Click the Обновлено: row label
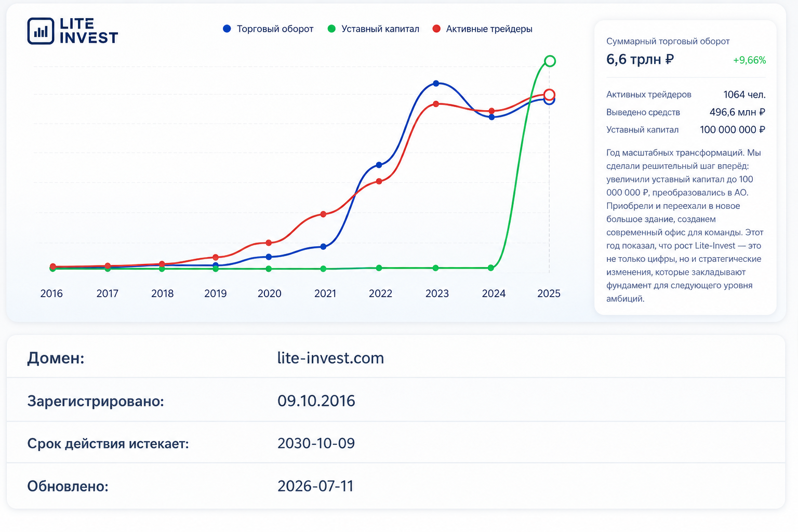 [x=68, y=486]
